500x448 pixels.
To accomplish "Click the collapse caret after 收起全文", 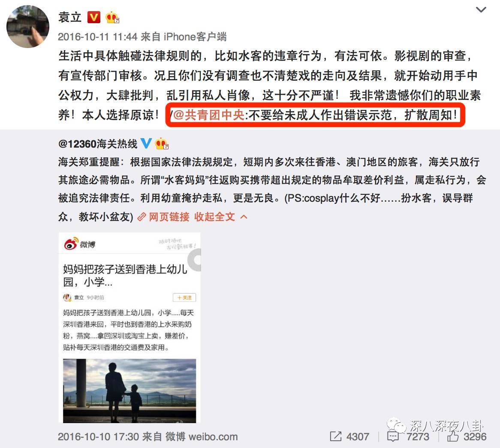I will (x=244, y=217).
